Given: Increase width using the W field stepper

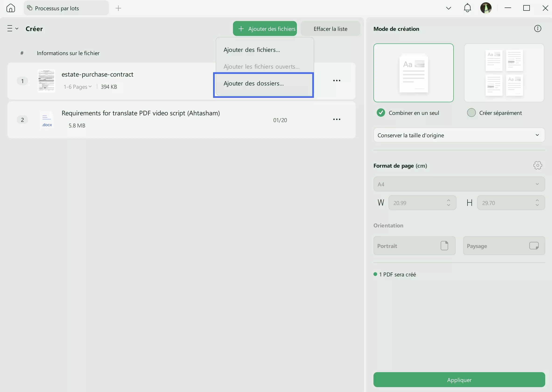Looking at the screenshot, I should (448, 201).
